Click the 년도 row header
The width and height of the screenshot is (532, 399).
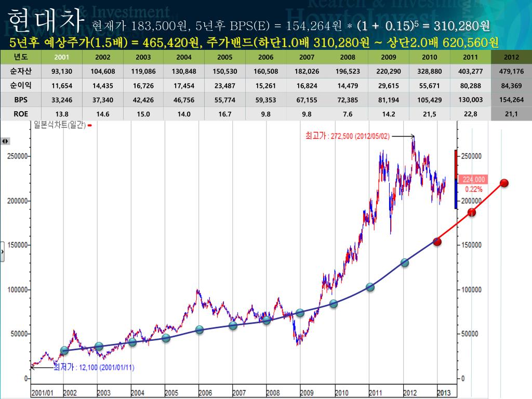pos(21,57)
